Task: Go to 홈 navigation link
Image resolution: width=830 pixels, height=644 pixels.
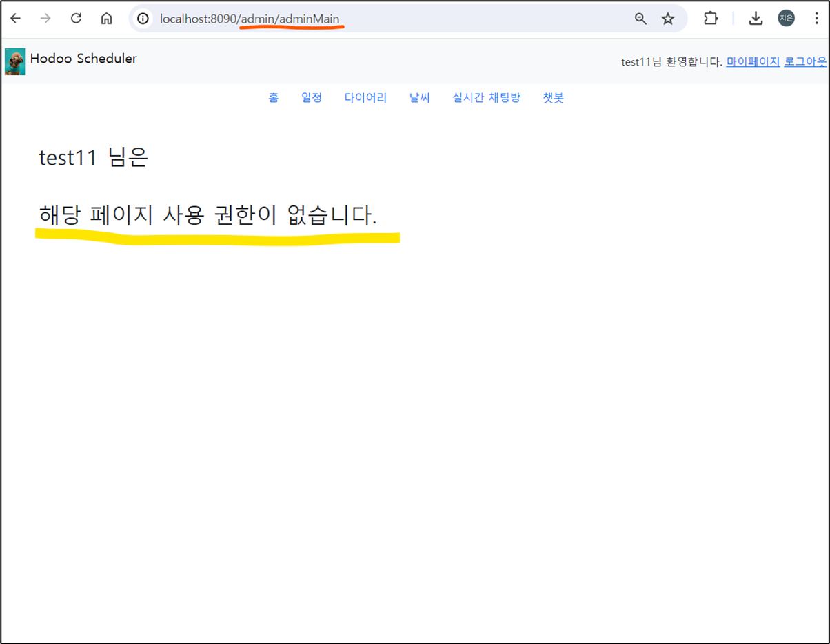Action: [274, 98]
